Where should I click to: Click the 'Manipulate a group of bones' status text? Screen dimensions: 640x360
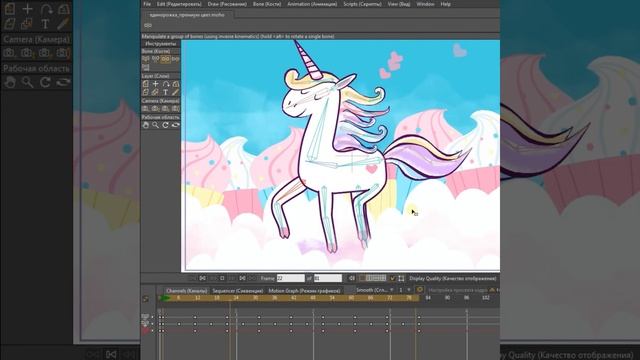pyautogui.click(x=238, y=36)
